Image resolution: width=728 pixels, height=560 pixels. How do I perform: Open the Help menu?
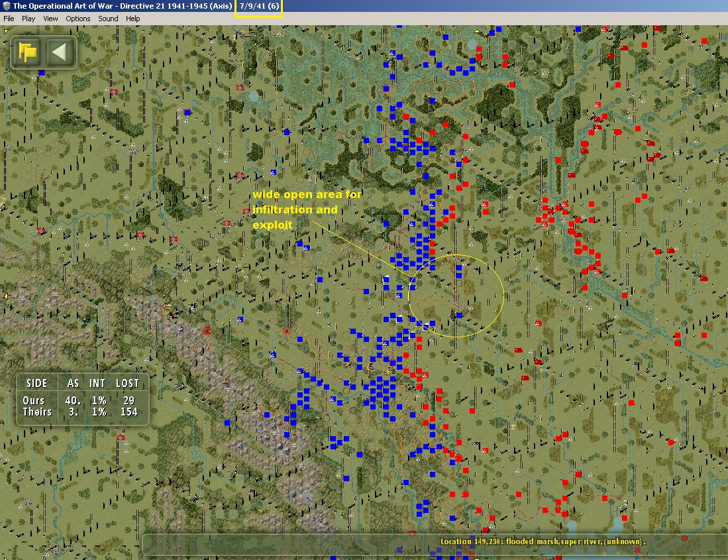pos(132,19)
